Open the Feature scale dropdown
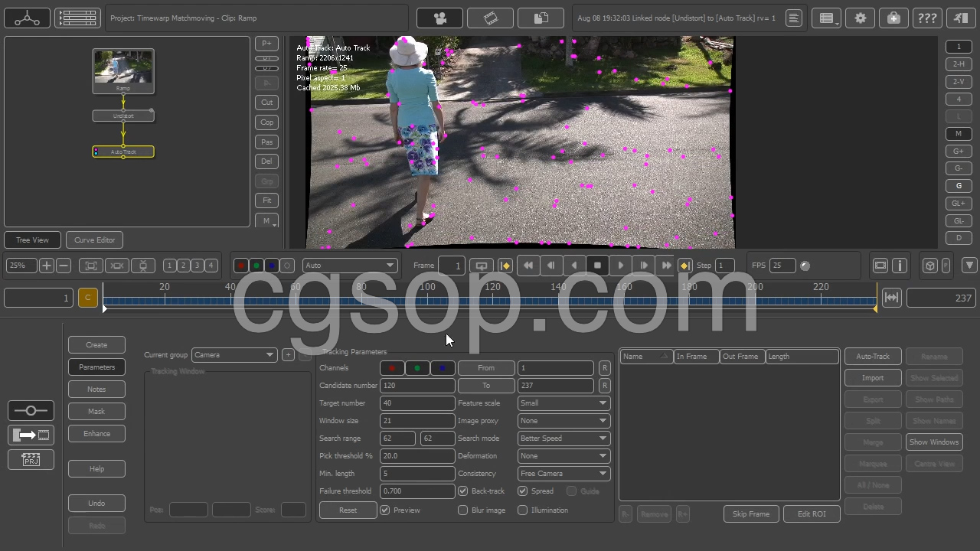 (x=563, y=403)
